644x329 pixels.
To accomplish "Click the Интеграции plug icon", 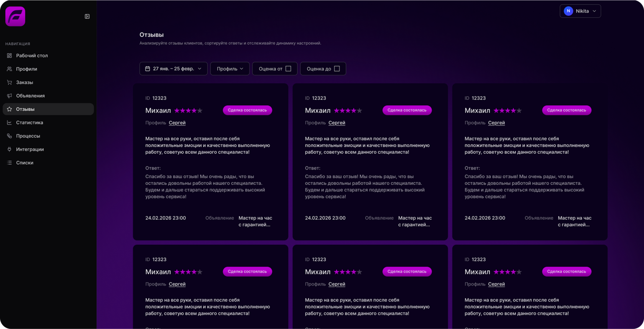I will pyautogui.click(x=10, y=150).
